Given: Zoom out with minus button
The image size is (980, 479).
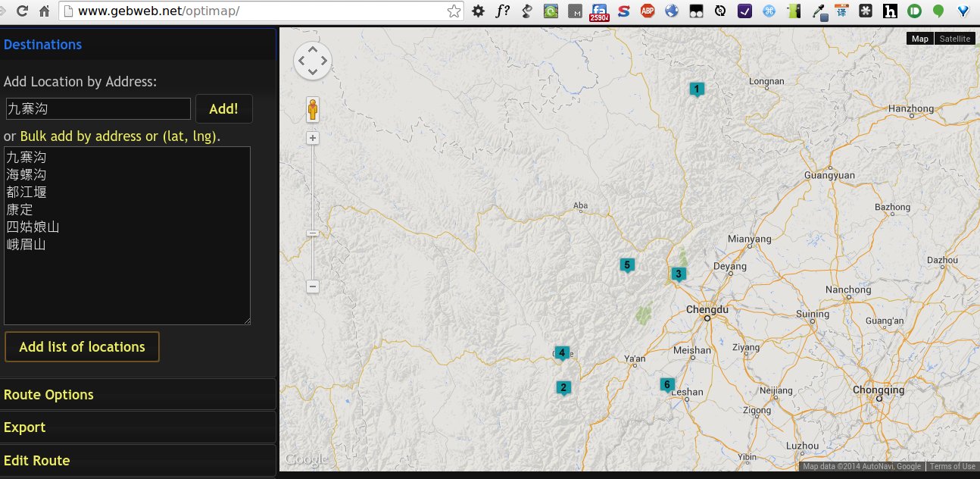Looking at the screenshot, I should [x=313, y=286].
